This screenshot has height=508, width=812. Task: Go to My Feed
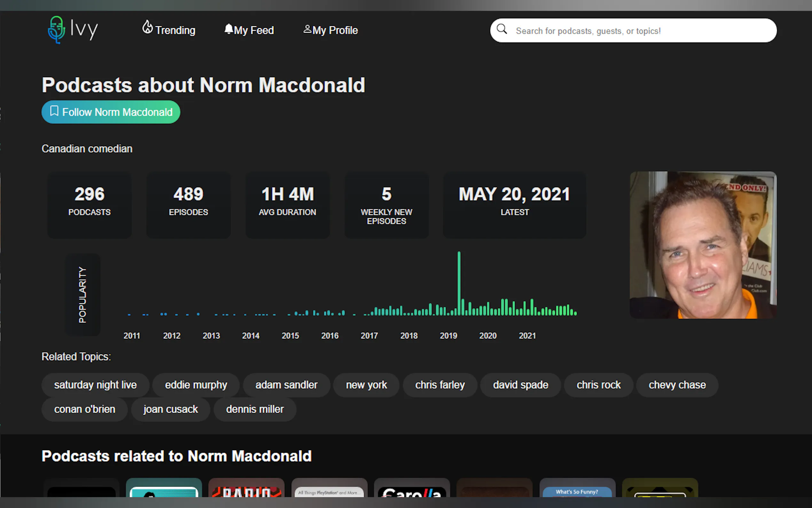click(254, 30)
